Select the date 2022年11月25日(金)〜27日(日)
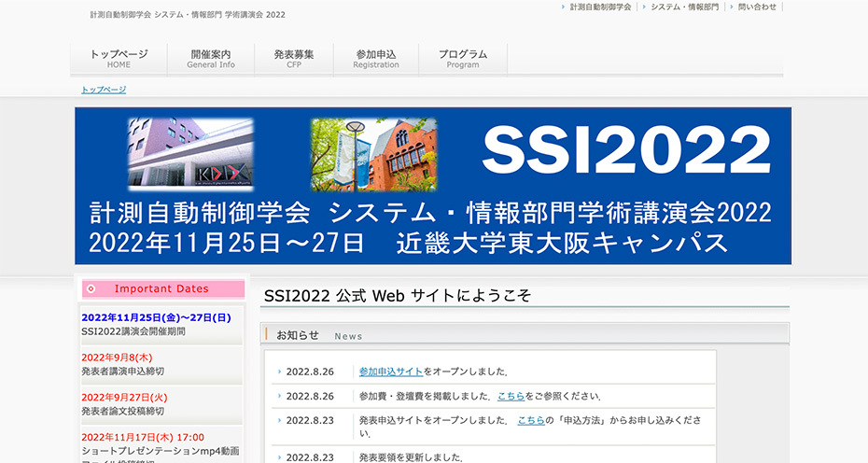Viewport: 868px width, 463px height. coord(156,318)
